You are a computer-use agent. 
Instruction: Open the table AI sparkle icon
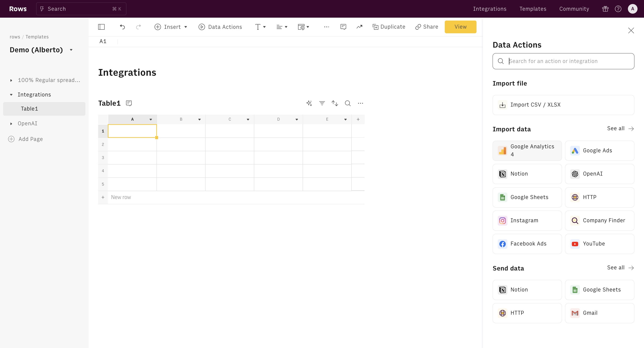(309, 103)
